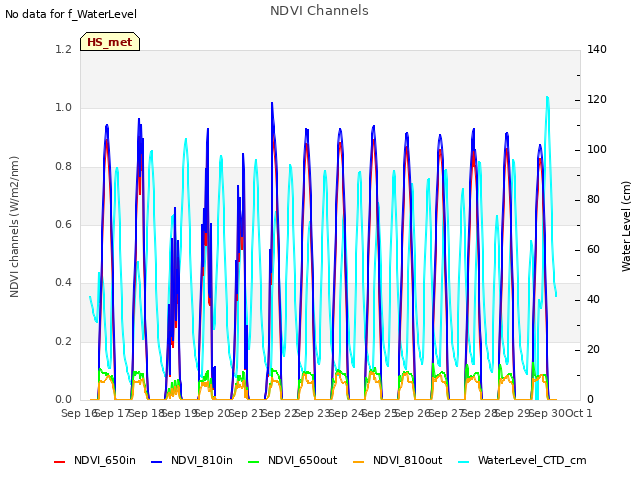Click the 60 right y-axis tick label

(x=593, y=250)
